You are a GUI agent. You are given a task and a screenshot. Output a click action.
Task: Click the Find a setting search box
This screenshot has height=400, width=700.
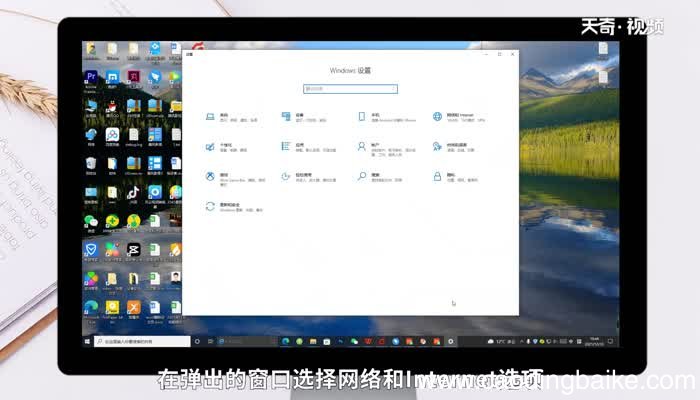(350, 89)
